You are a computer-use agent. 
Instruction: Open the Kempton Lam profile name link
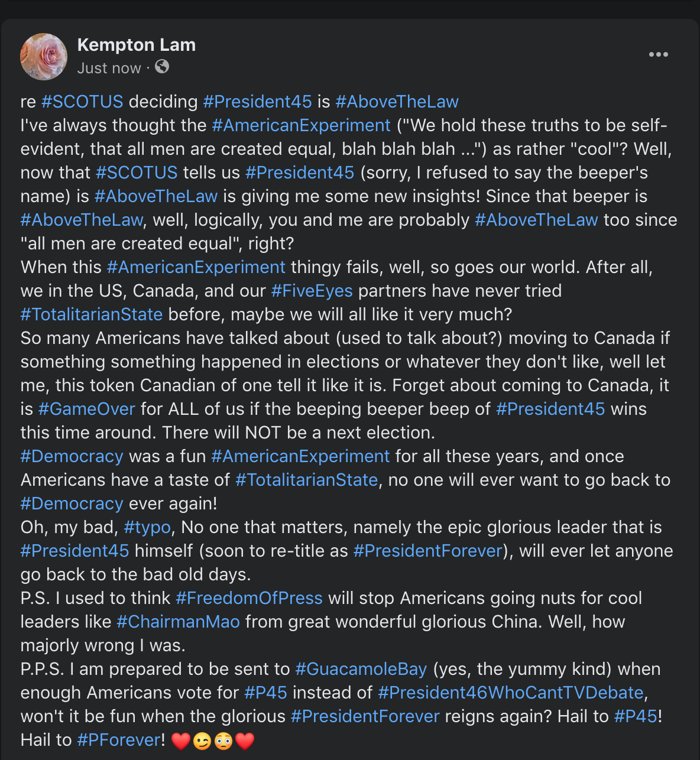(137, 45)
